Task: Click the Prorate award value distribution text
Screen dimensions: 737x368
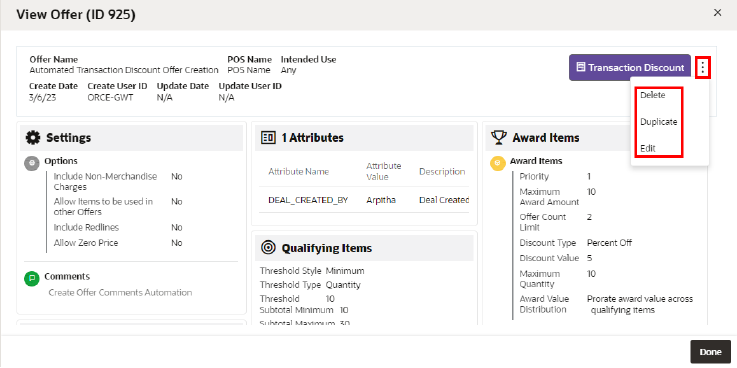Action: (640, 305)
